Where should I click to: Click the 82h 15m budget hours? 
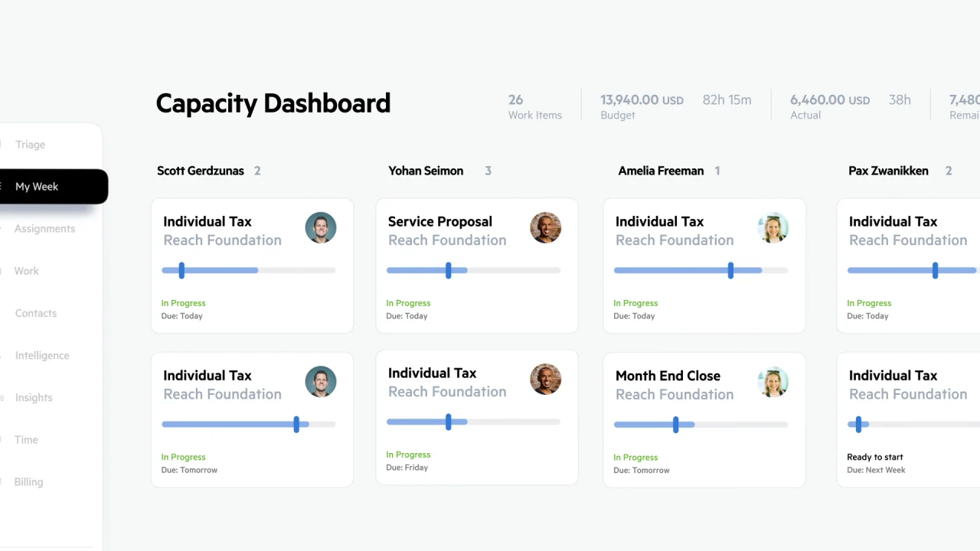click(727, 99)
